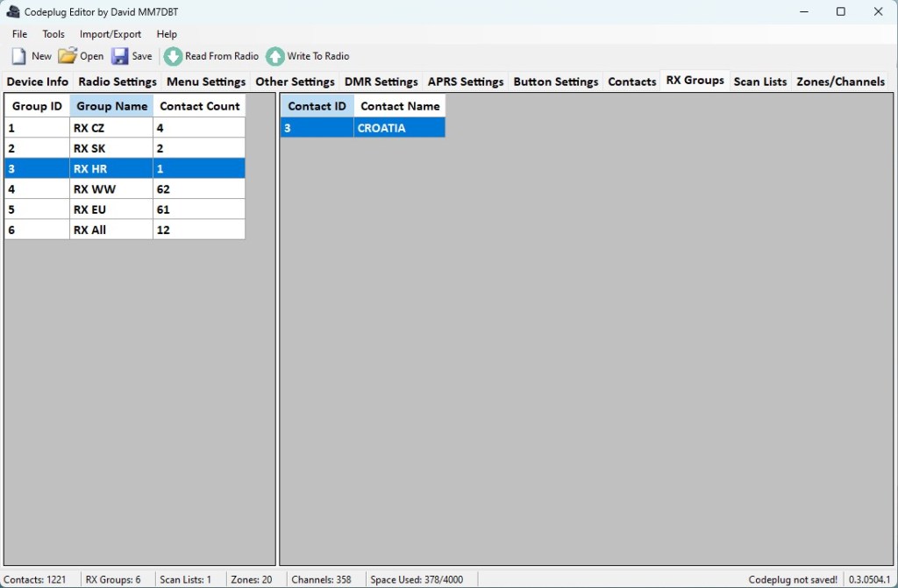Click the Contact Count column header
Image resolution: width=898 pixels, height=588 pixels.
199,106
